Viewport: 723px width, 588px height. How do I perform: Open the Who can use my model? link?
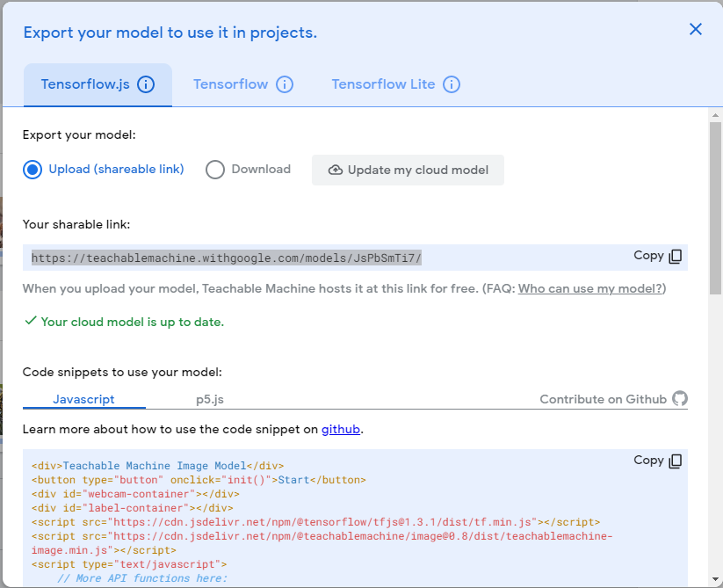[x=590, y=288]
